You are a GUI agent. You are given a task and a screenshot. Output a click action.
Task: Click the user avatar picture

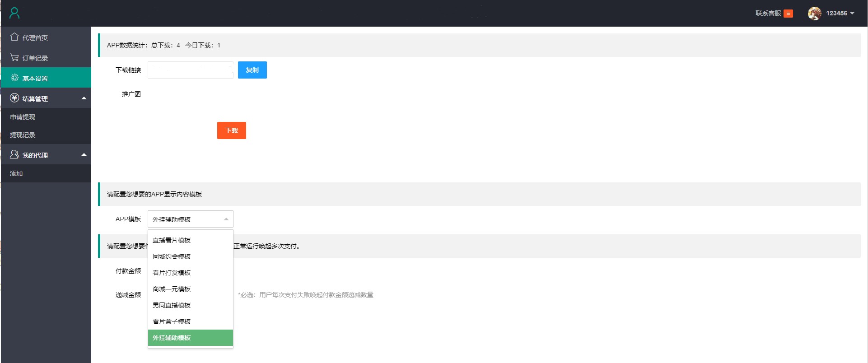815,14
